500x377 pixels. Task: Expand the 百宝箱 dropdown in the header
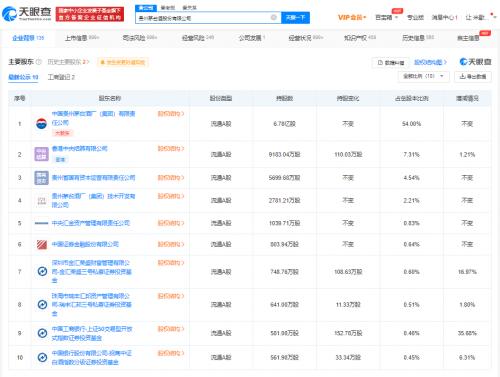point(386,17)
